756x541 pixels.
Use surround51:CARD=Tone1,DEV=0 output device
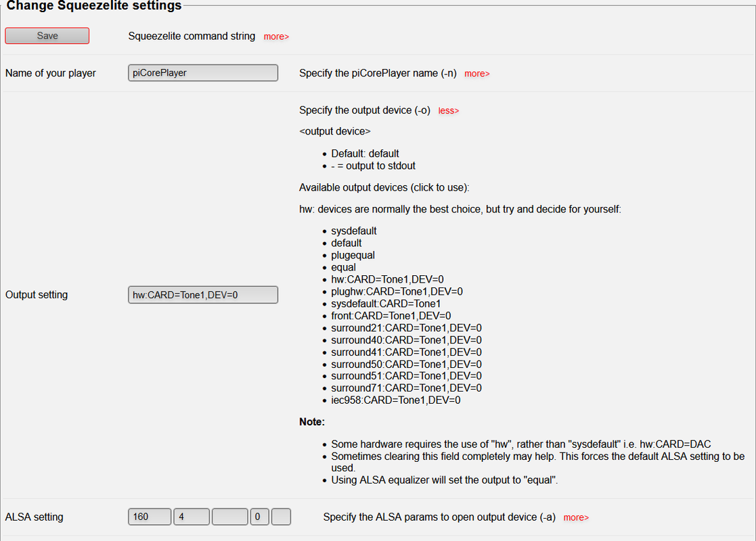(407, 376)
